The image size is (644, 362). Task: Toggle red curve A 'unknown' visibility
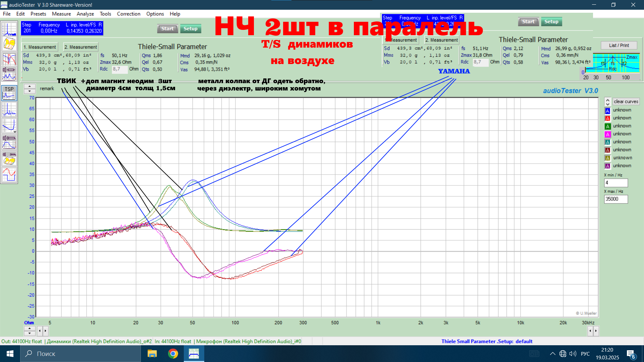pos(607,118)
